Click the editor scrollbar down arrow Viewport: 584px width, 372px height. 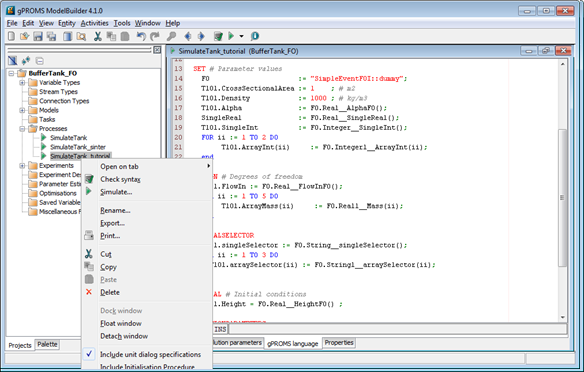tap(562, 317)
